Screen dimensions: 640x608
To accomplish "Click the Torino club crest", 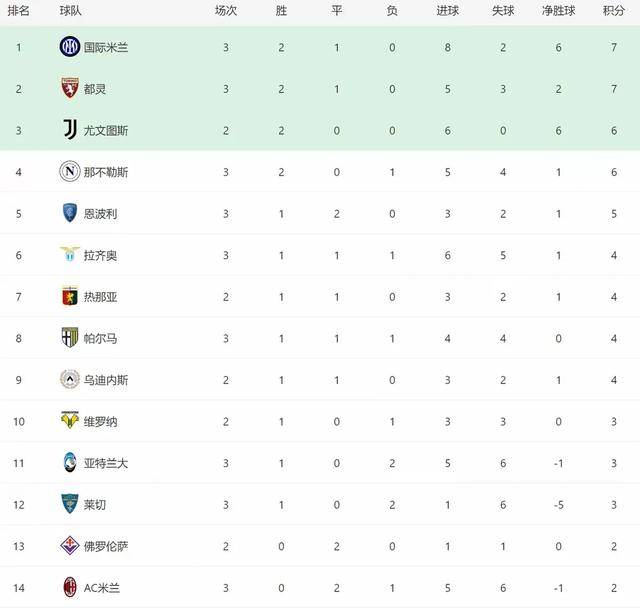I will pos(69,89).
